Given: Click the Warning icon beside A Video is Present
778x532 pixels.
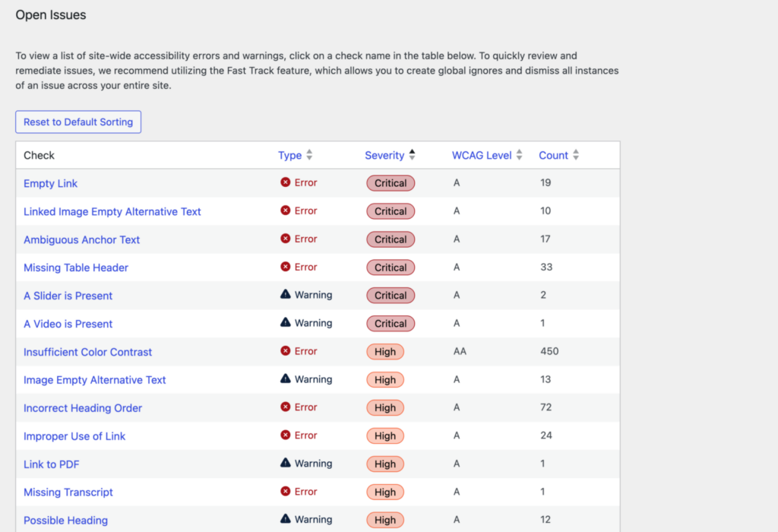Looking at the screenshot, I should [284, 323].
